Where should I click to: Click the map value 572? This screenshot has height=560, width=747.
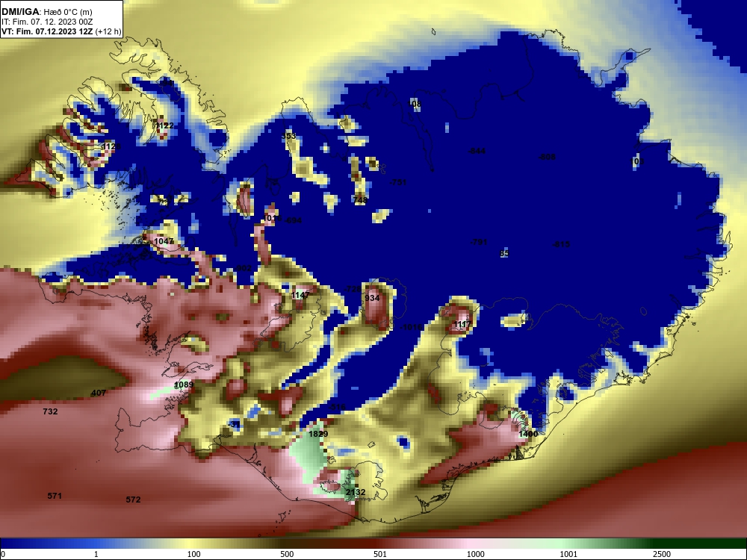point(134,500)
